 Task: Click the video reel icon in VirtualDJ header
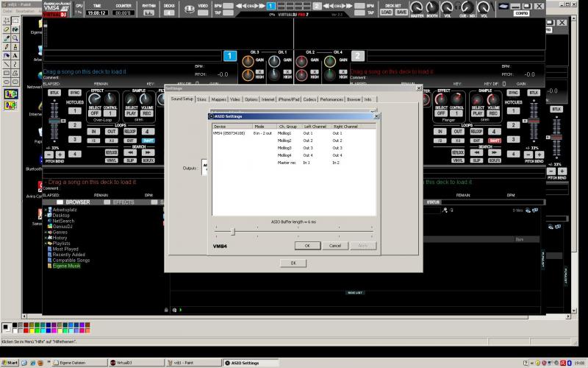[x=190, y=9]
